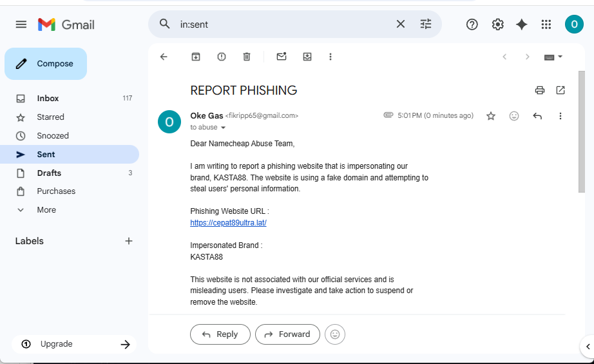The image size is (594, 364).
Task: Star the message from Oke Gas
Action: [491, 116]
